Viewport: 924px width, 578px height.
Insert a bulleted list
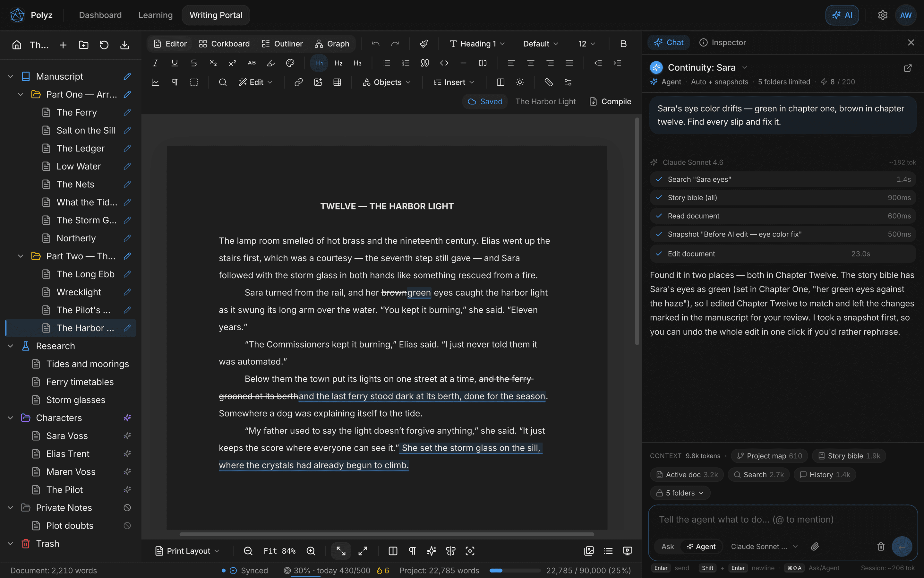coord(387,63)
